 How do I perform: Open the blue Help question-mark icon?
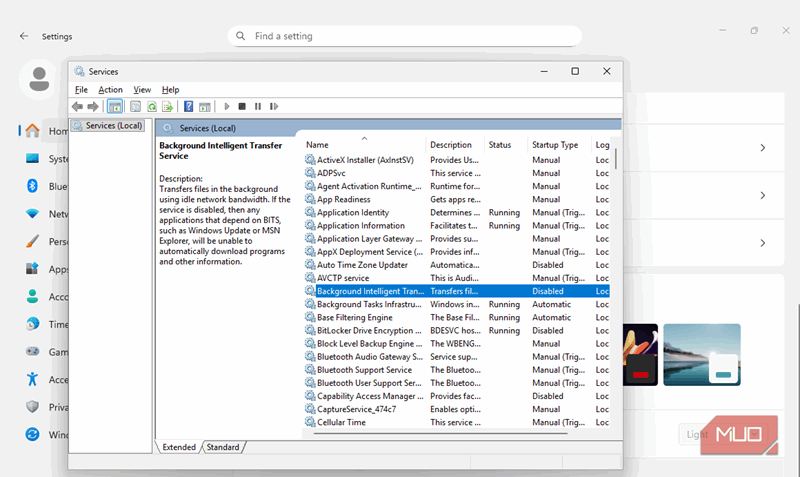[188, 106]
